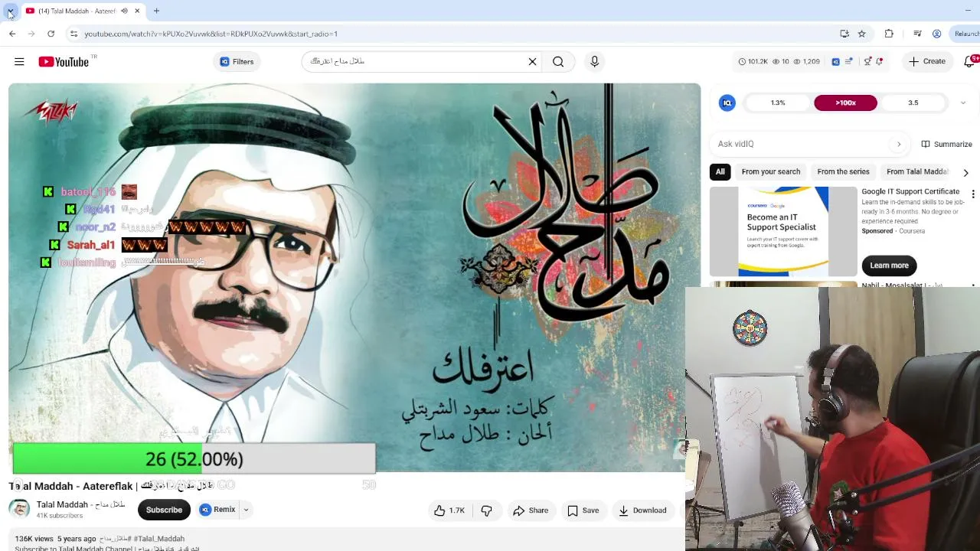The image size is (980, 551).
Task: Click the Relaunch to update button
Action: (x=965, y=34)
